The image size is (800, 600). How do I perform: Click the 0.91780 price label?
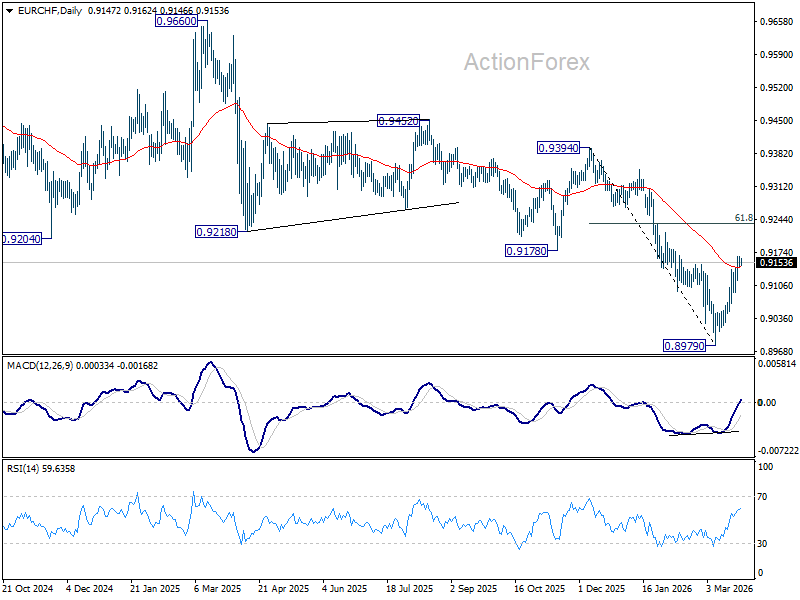click(x=526, y=251)
